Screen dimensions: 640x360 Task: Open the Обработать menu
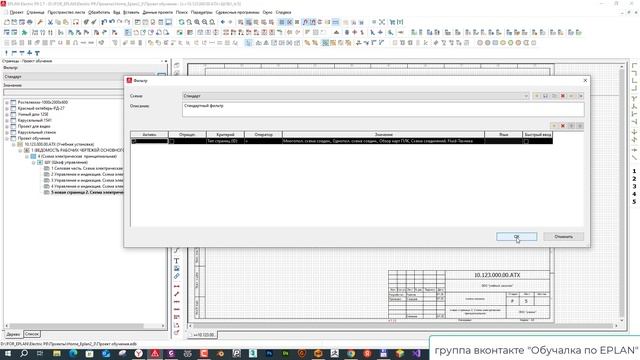pyautogui.click(x=99, y=12)
